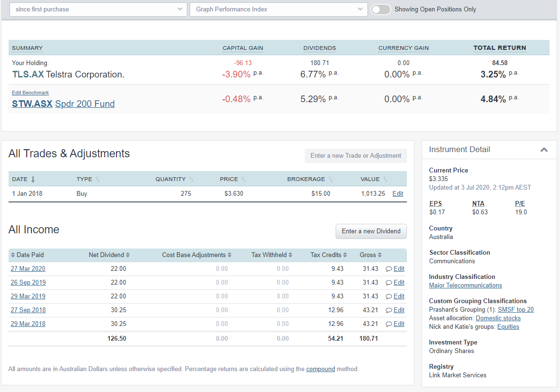
Task: Click the Tax Credits sort icon
Action: 345,255
